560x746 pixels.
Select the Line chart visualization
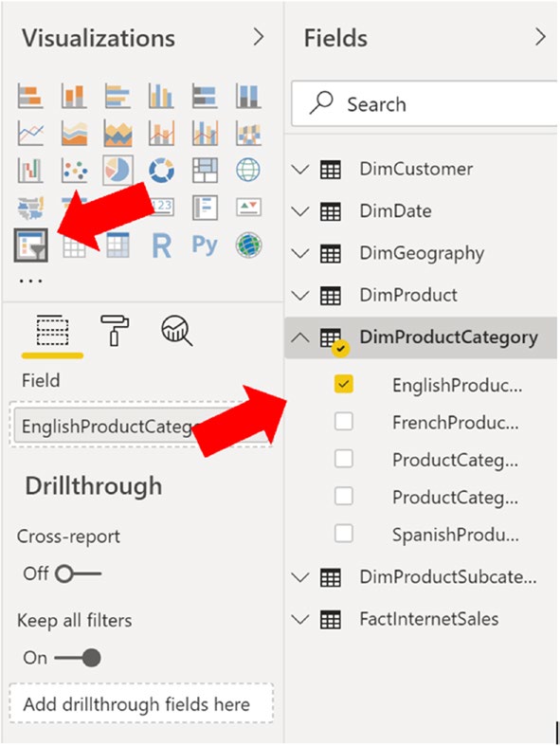click(31, 133)
